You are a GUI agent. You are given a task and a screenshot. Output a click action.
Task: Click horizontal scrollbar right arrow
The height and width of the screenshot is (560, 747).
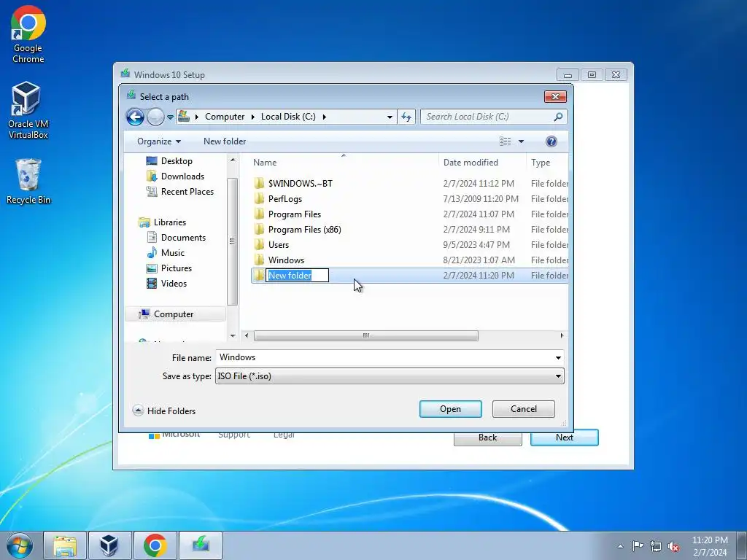pyautogui.click(x=562, y=335)
